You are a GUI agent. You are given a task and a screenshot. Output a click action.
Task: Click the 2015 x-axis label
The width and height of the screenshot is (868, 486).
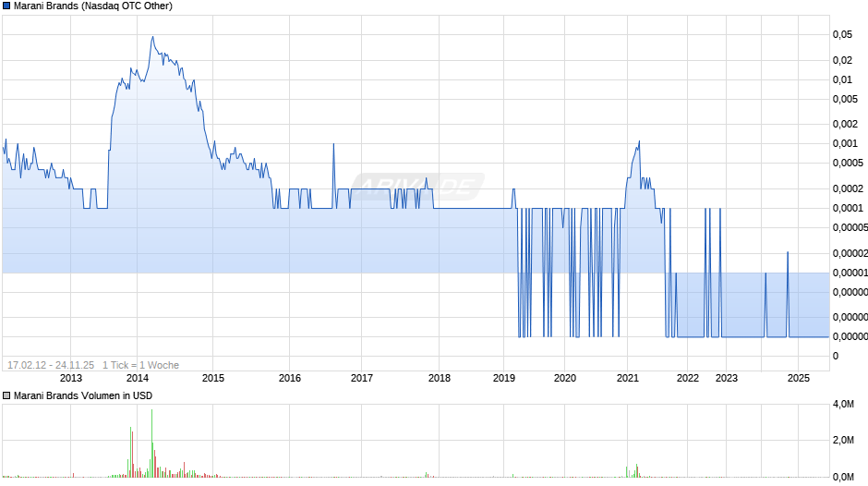tap(213, 379)
